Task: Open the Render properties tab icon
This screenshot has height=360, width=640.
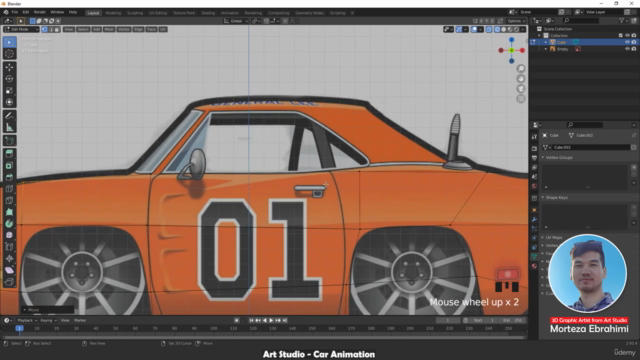Action: click(x=534, y=148)
